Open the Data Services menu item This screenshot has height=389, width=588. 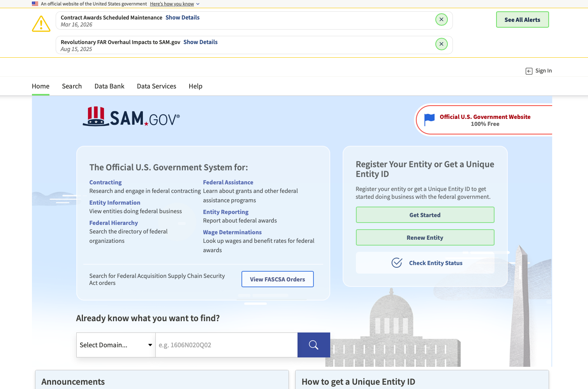coord(157,86)
